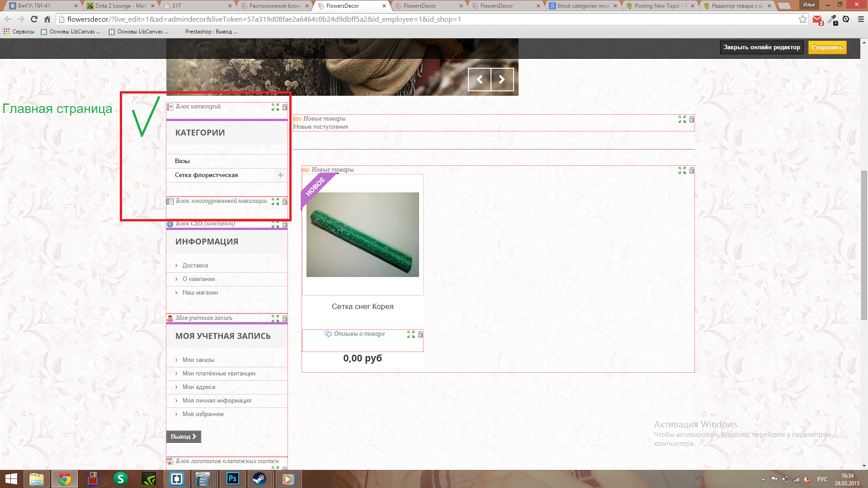The image size is (868, 488).
Task: Click move icon of Блок категорий
Action: coord(275,107)
